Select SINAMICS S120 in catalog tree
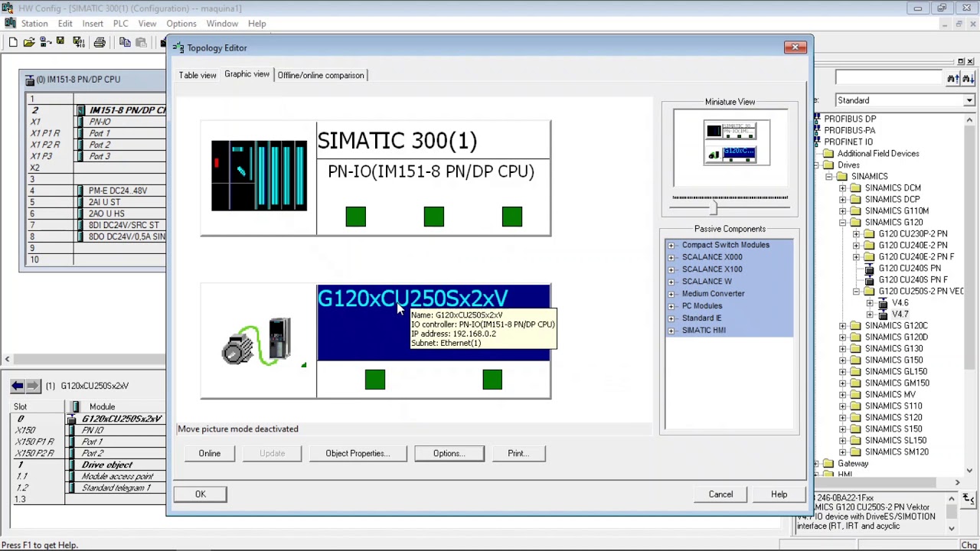This screenshot has height=551, width=980. tap(893, 418)
